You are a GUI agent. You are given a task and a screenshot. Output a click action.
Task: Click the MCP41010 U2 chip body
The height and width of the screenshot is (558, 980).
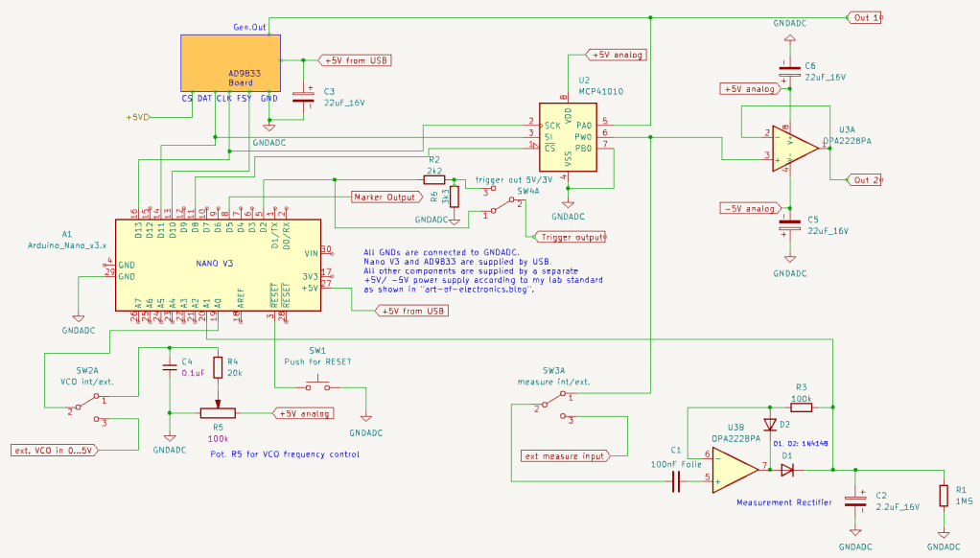tap(569, 136)
